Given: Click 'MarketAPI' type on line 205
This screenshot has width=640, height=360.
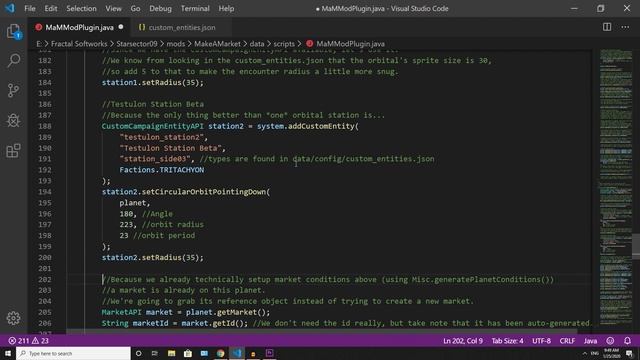Looking at the screenshot, I should coord(121,312).
